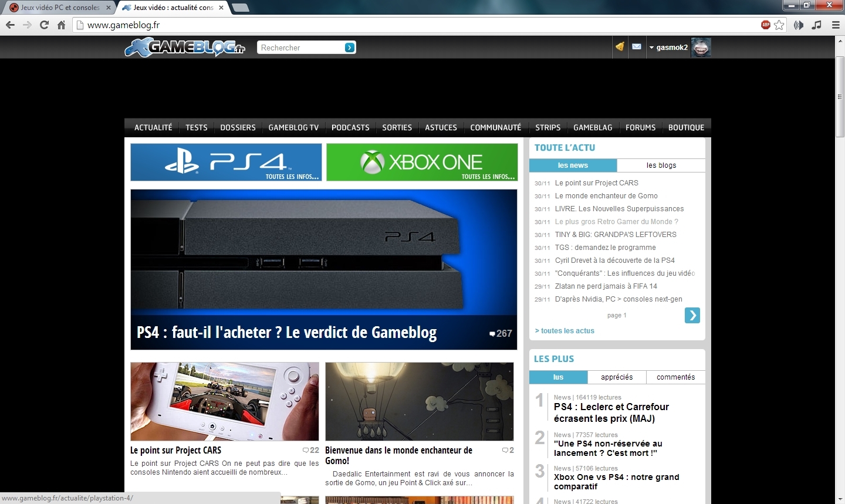Viewport: 845px width, 504px height.
Task: Open 'PS4 : Leclerc et Carrefour écrasent les prix'
Action: point(611,412)
